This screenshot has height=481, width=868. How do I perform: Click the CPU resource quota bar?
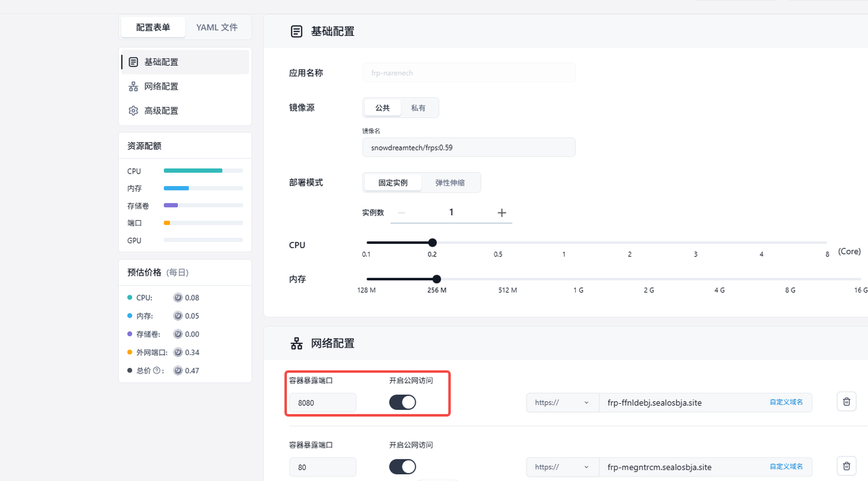(x=203, y=171)
